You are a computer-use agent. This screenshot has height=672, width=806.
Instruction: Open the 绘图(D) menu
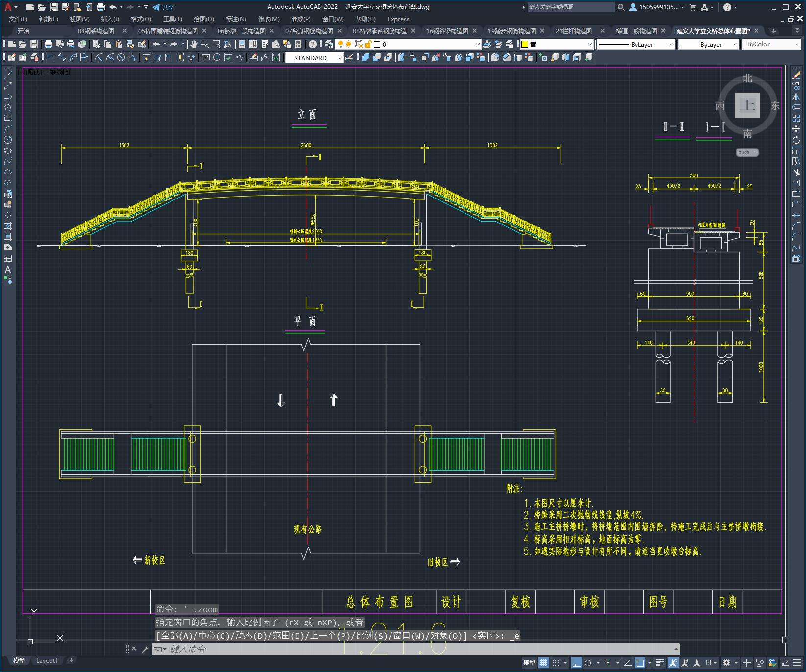[204, 19]
